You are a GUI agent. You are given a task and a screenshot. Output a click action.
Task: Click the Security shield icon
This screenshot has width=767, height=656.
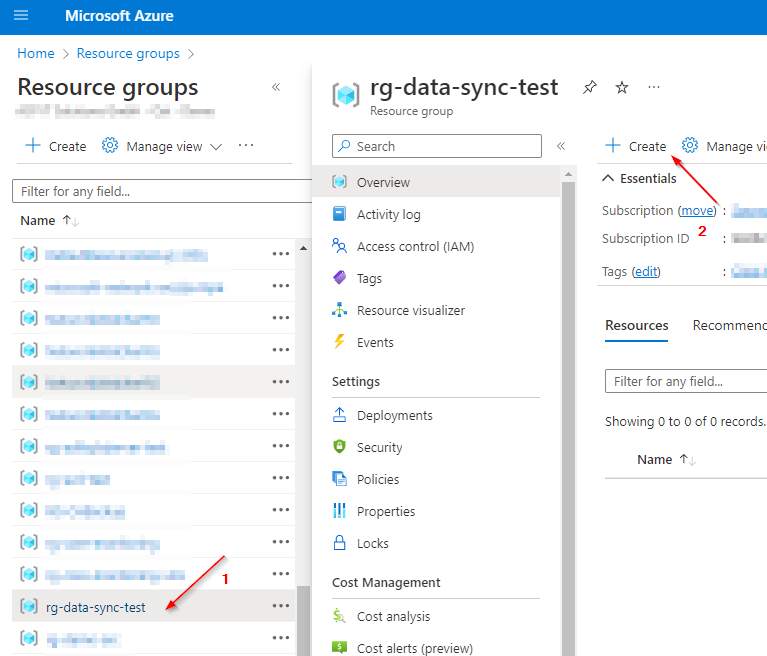(339, 447)
